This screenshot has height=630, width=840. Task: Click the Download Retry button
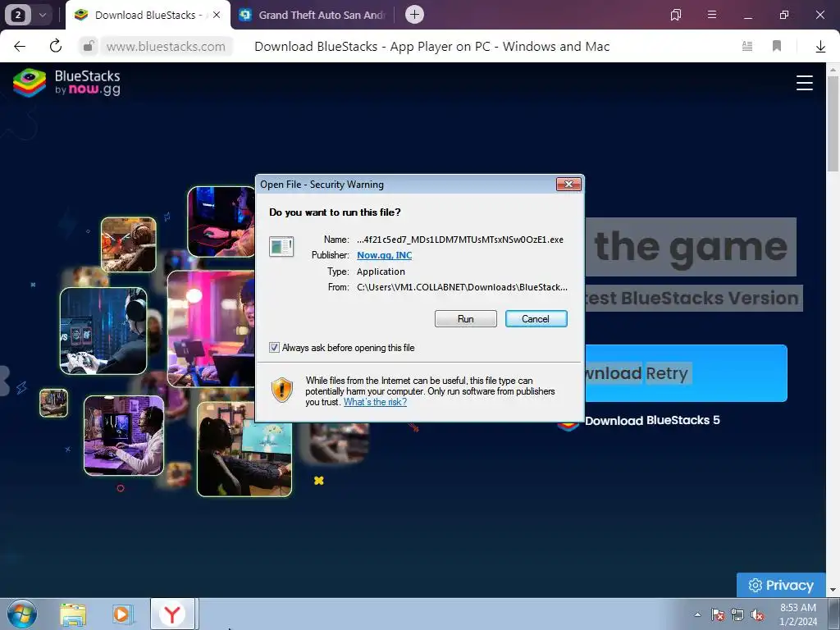(686, 373)
